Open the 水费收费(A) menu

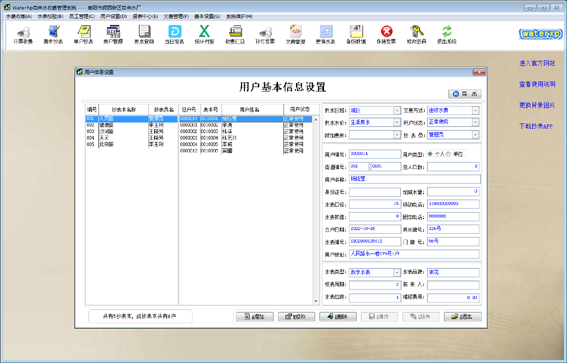[18, 16]
